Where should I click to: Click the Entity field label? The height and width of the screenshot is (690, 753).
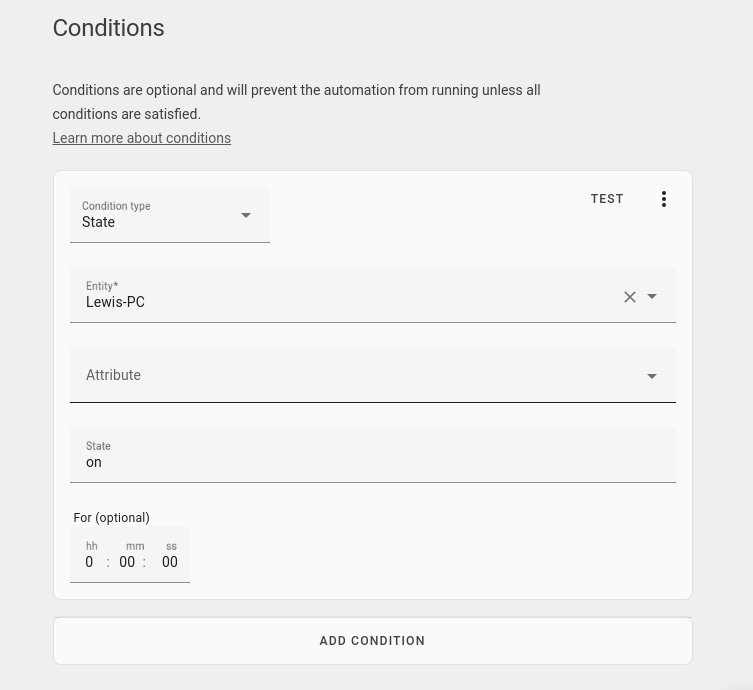(102, 286)
